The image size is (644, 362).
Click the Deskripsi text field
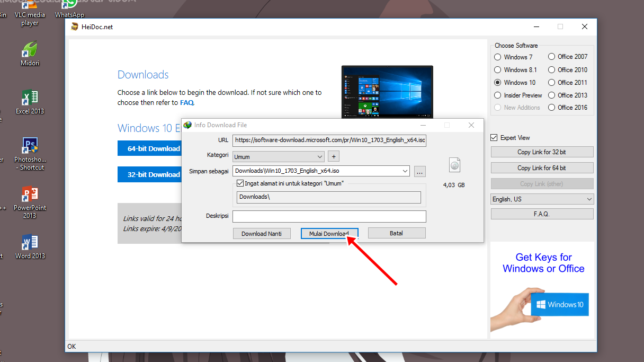pos(329,216)
